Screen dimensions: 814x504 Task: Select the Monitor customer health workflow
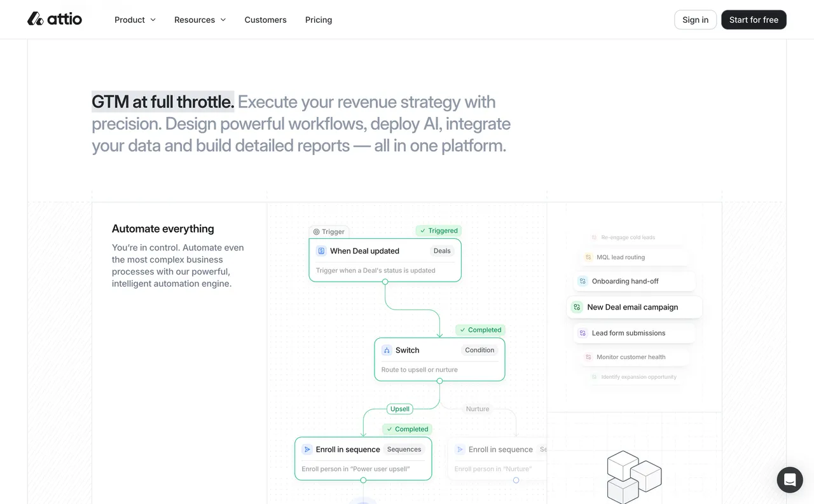[x=631, y=357]
